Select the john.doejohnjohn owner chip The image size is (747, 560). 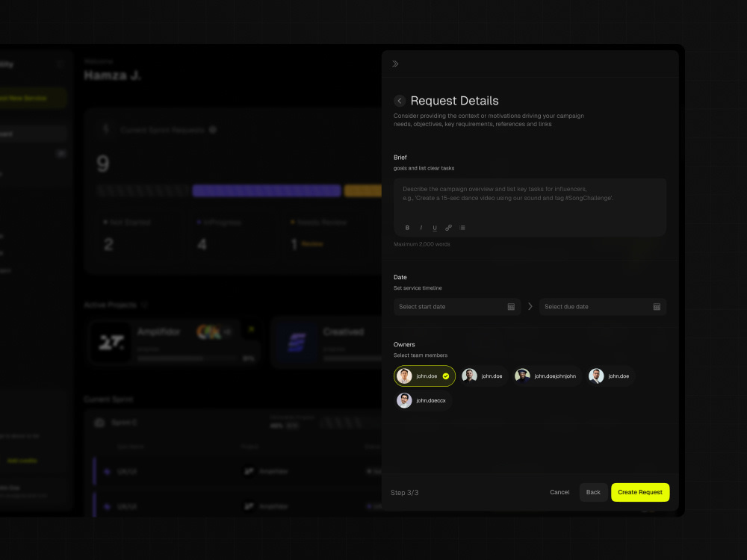click(x=547, y=376)
